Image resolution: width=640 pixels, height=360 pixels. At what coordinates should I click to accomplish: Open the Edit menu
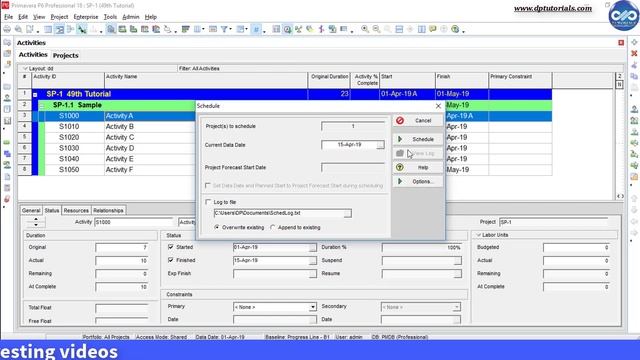tap(23, 17)
